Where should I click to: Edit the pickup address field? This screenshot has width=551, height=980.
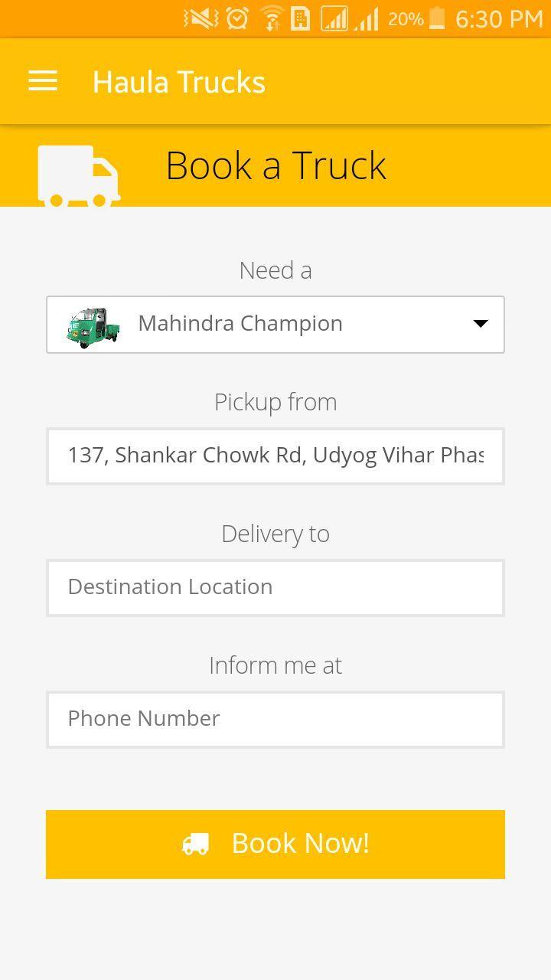pyautogui.click(x=275, y=456)
